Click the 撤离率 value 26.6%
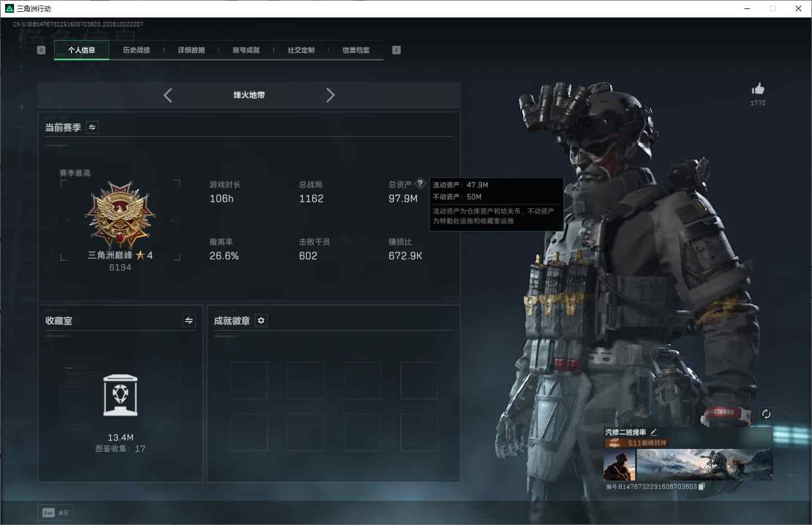812x525 pixels. 224,256
